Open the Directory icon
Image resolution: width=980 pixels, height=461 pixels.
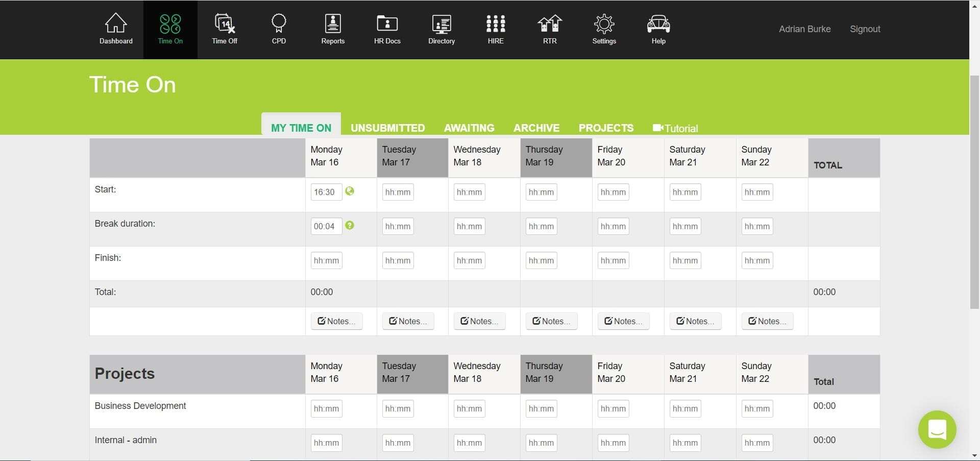pyautogui.click(x=442, y=24)
